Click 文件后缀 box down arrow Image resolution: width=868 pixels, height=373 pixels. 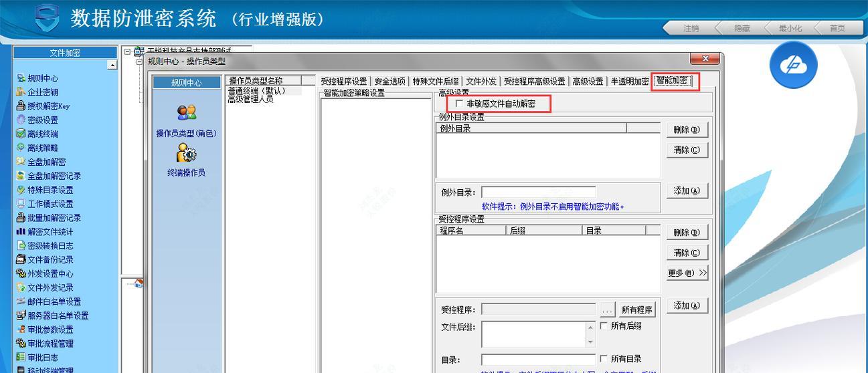pyautogui.click(x=590, y=342)
